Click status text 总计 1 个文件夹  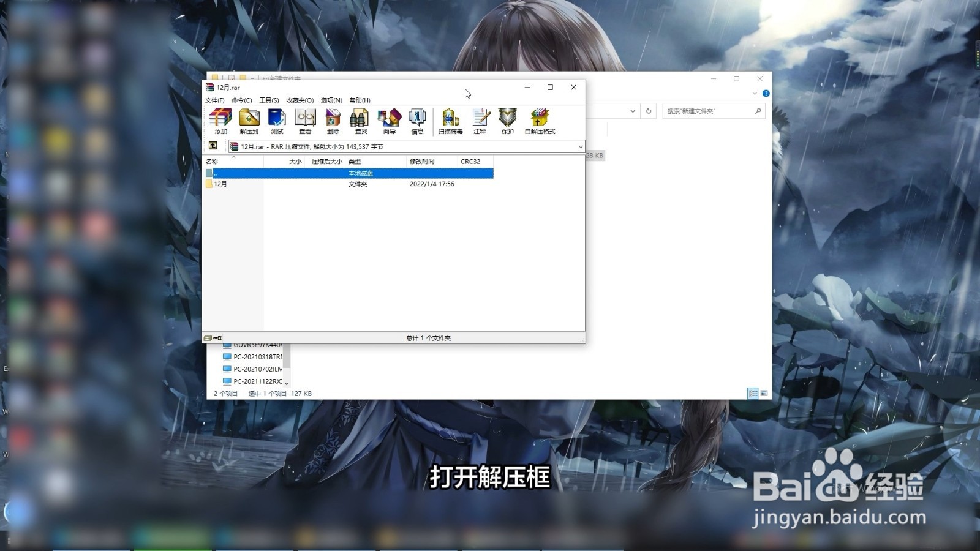tap(429, 338)
